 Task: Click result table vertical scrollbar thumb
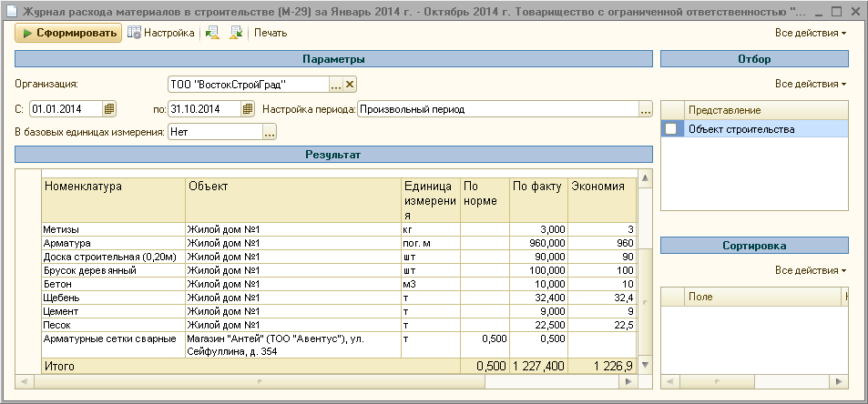coord(645,301)
